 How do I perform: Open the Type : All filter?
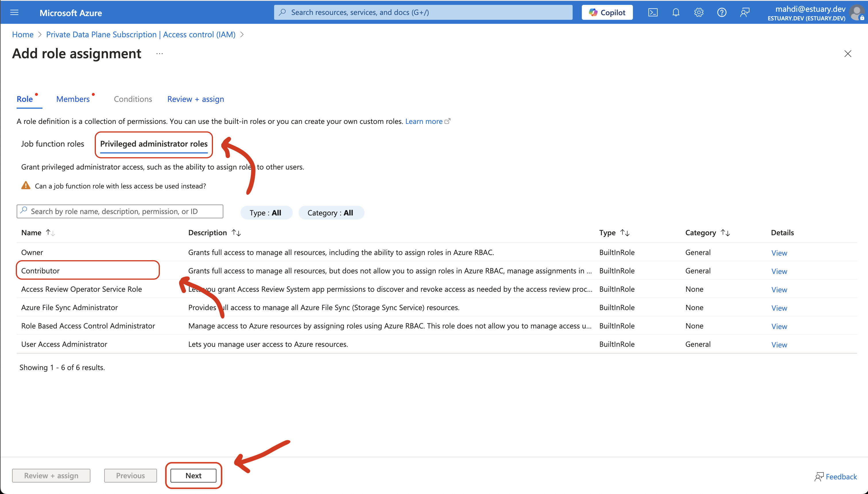(266, 213)
